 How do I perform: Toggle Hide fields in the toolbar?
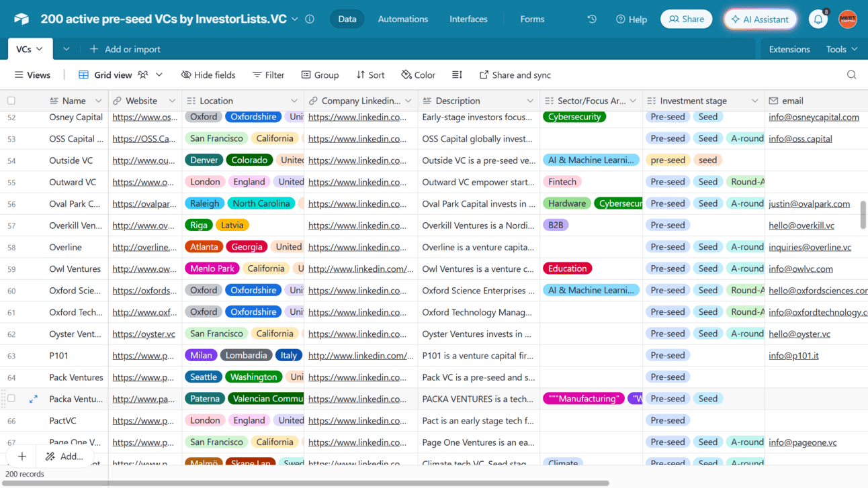[x=208, y=75]
